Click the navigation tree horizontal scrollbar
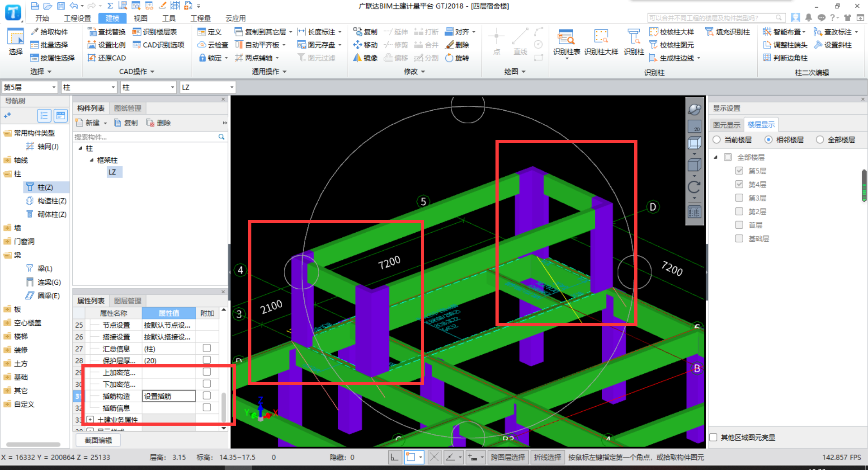This screenshot has height=470, width=868. tap(33, 444)
